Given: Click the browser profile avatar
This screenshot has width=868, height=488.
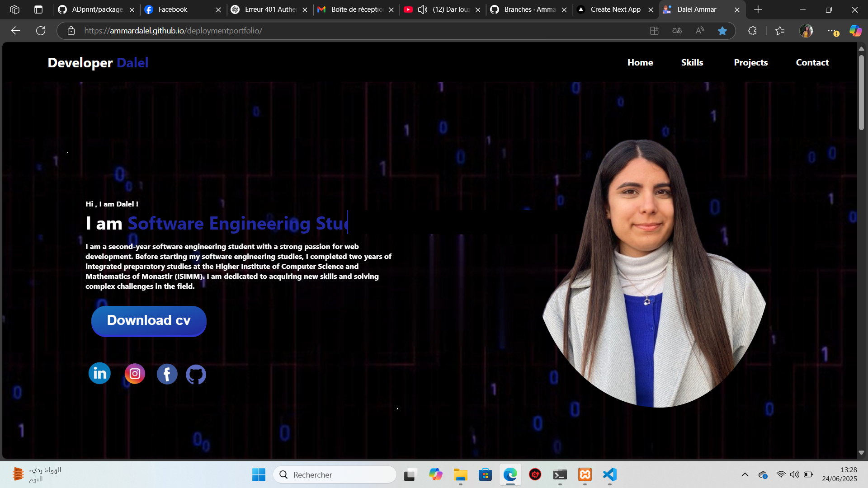Looking at the screenshot, I should (x=806, y=31).
